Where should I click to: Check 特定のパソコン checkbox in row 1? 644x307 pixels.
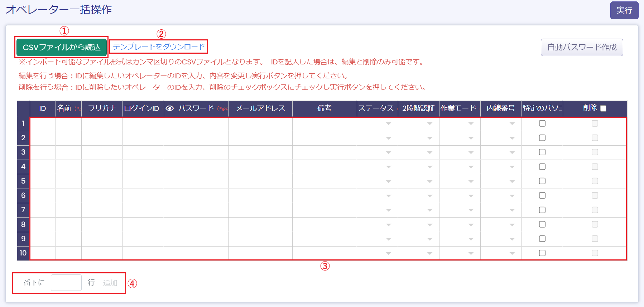(x=542, y=123)
